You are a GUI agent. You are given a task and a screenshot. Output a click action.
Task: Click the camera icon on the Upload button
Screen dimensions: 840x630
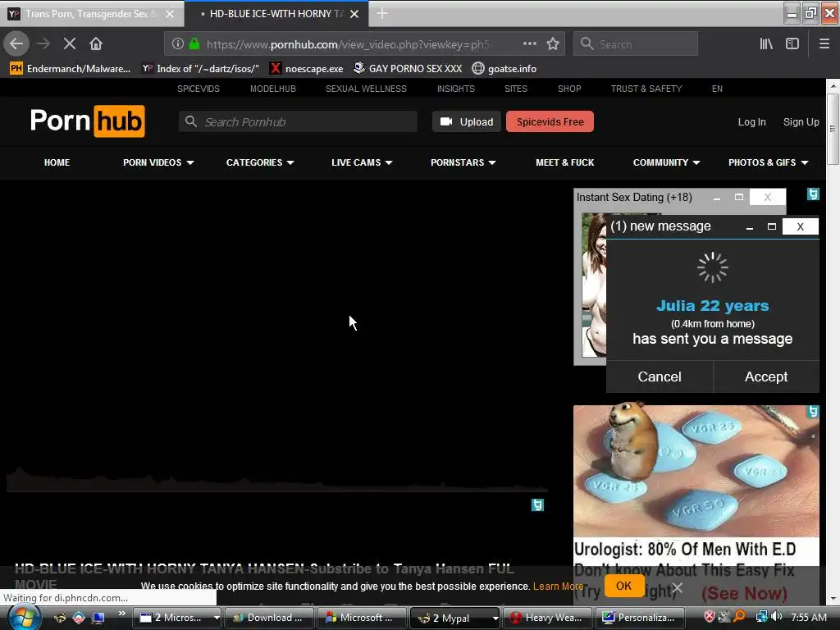446,121
